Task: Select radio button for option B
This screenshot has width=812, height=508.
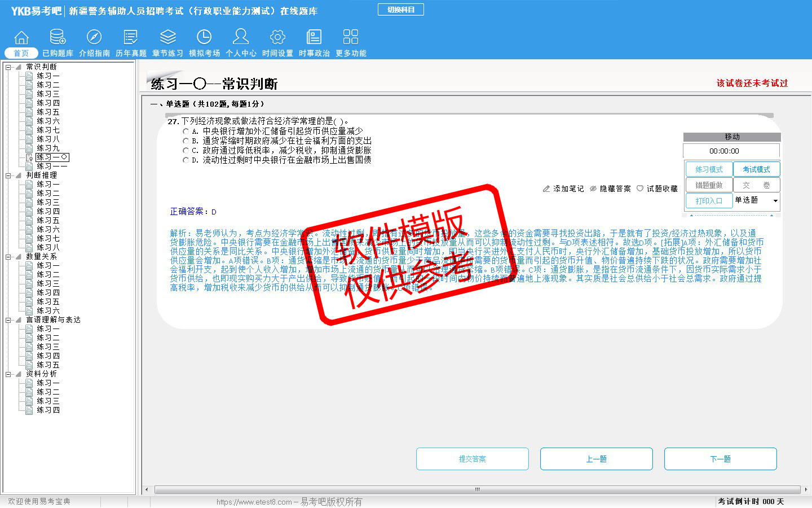Action: coord(186,141)
